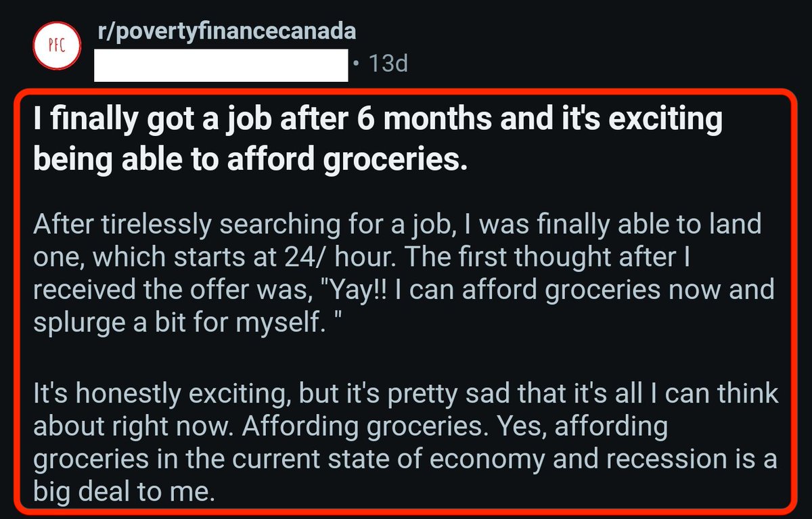Click the line beginning 'It's honestly exciting'
Image resolution: width=812 pixels, height=519 pixels.
pos(406,396)
